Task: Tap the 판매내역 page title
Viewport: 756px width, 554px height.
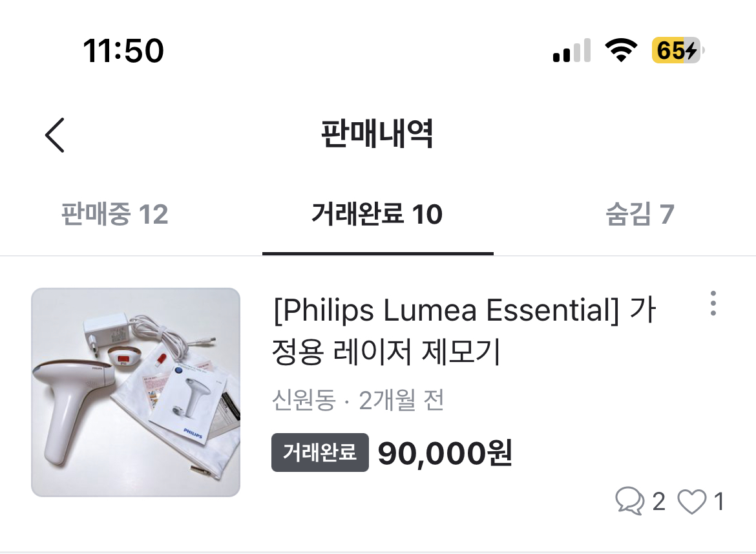Action: 377,134
